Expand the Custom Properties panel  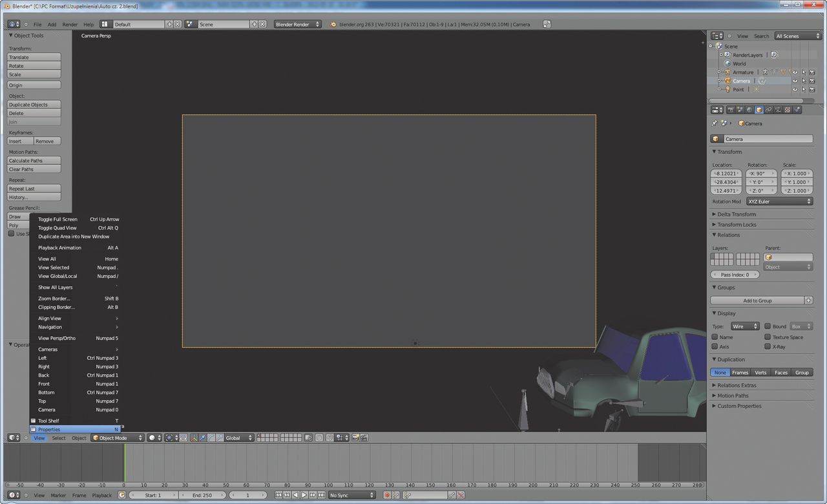tap(739, 406)
